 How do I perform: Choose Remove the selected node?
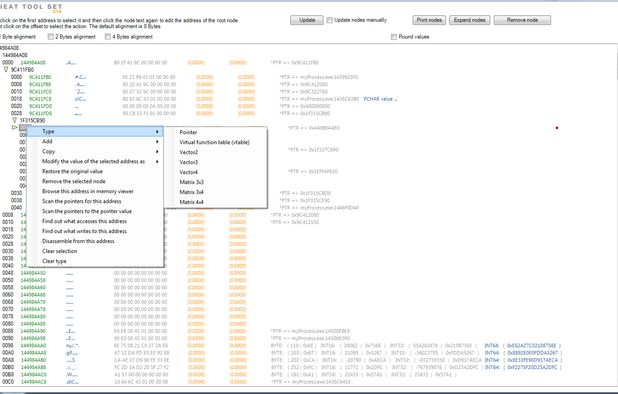click(95, 182)
